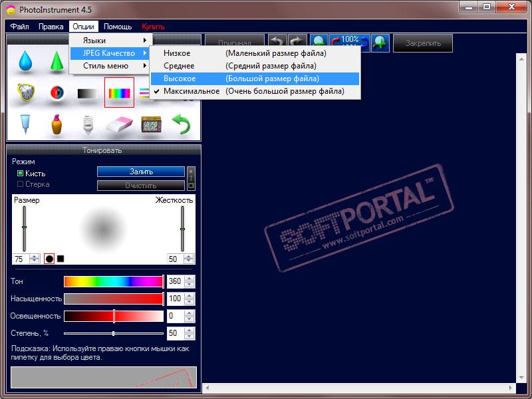Choose the round brush shape
The height and width of the screenshot is (399, 532).
pyautogui.click(x=49, y=259)
